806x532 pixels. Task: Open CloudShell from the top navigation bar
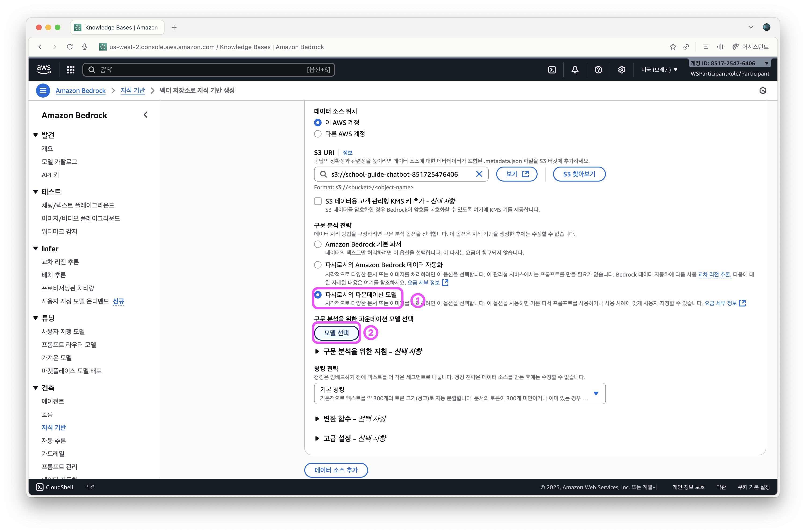point(552,69)
